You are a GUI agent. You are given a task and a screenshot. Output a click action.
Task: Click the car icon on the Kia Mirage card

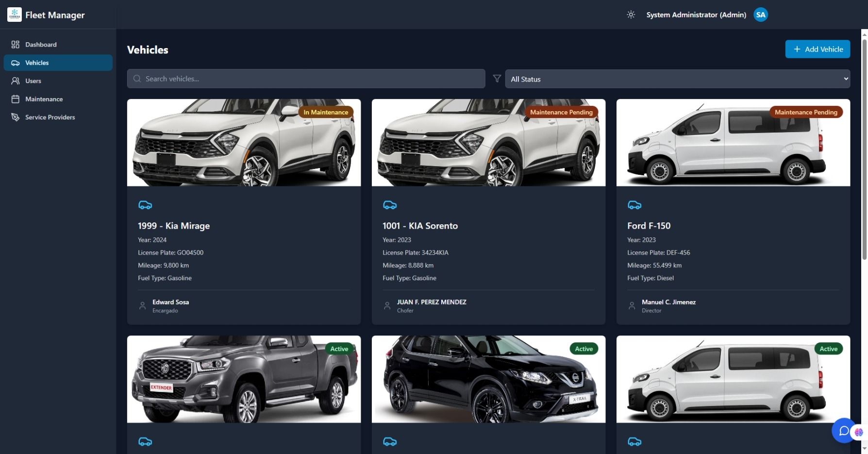click(145, 204)
